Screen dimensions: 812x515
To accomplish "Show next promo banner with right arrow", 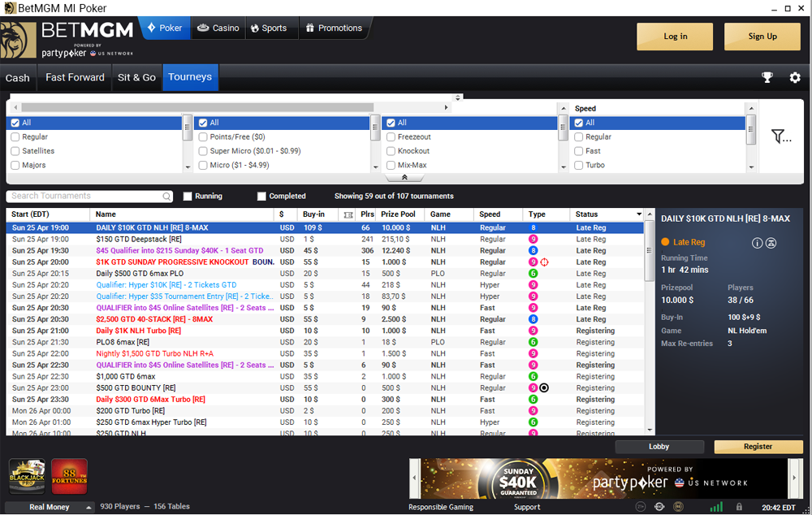I will pos(794,478).
